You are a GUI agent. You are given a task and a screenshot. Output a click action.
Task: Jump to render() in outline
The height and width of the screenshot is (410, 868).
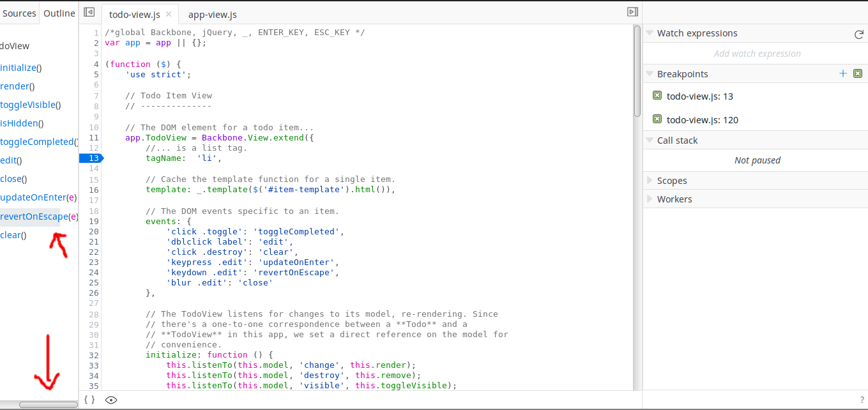17,86
